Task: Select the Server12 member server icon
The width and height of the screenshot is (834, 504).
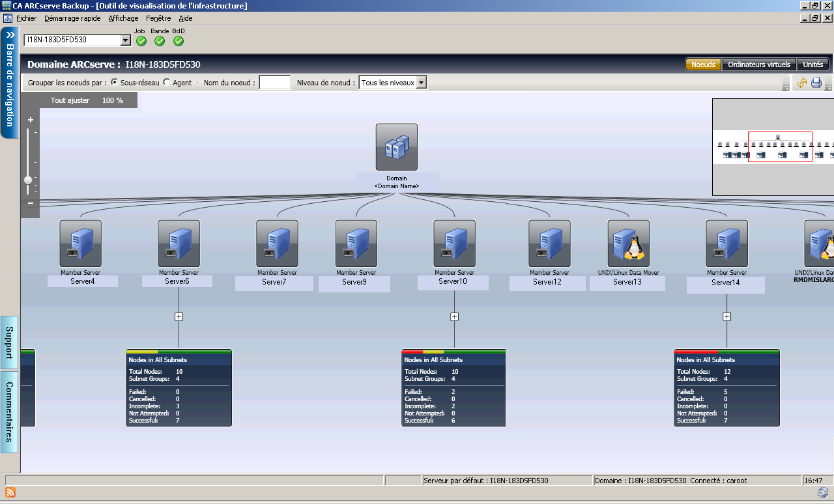Action: pyautogui.click(x=550, y=244)
